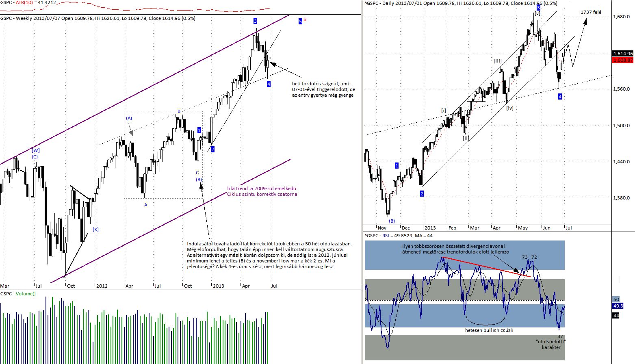Click the blue wave 4 label on weekly chart

coord(269,84)
